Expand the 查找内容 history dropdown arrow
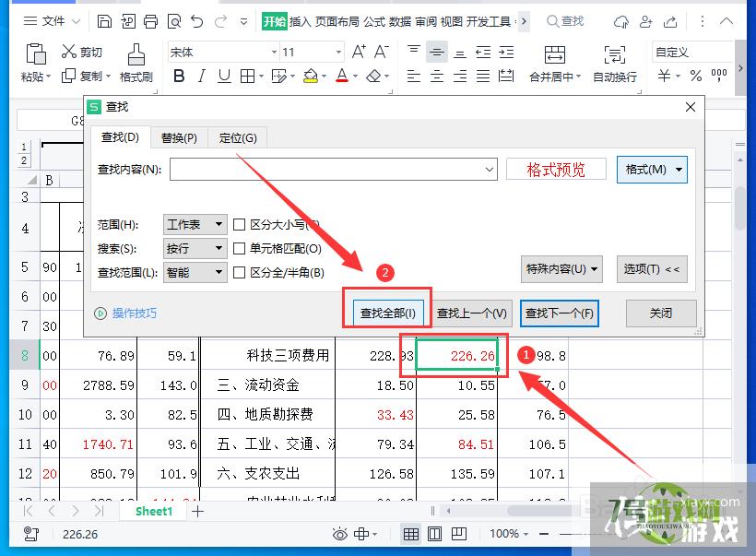This screenshot has width=756, height=556. pos(489,170)
